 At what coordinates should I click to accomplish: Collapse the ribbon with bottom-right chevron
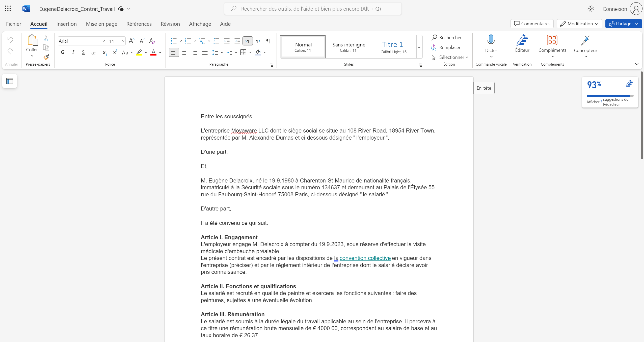(636, 64)
